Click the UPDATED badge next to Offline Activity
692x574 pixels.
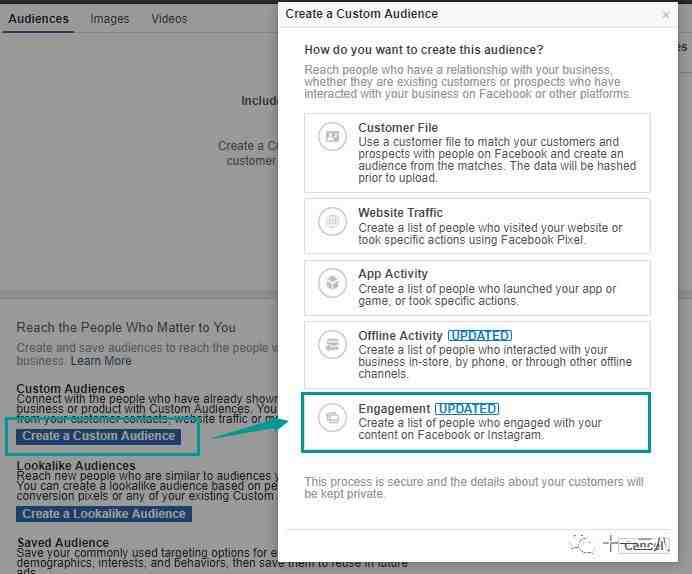[x=480, y=336]
